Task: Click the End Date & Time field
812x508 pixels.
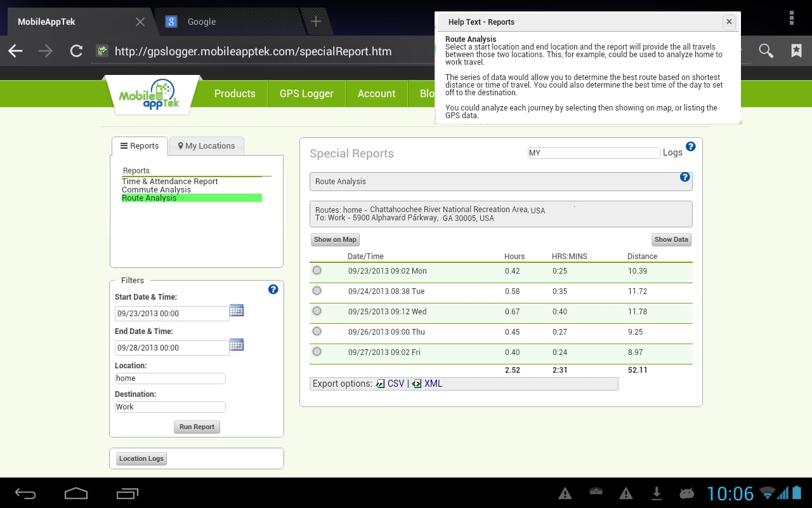Action: tap(171, 347)
